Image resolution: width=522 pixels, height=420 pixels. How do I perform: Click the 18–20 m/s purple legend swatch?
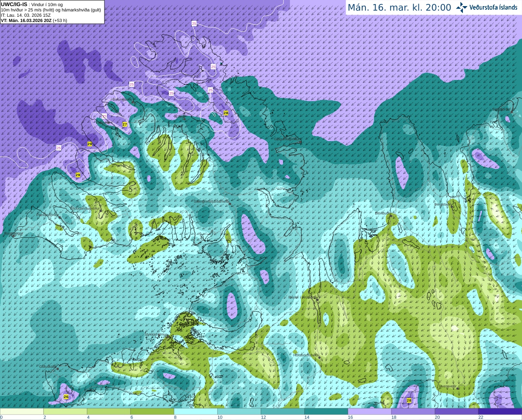[413, 411]
